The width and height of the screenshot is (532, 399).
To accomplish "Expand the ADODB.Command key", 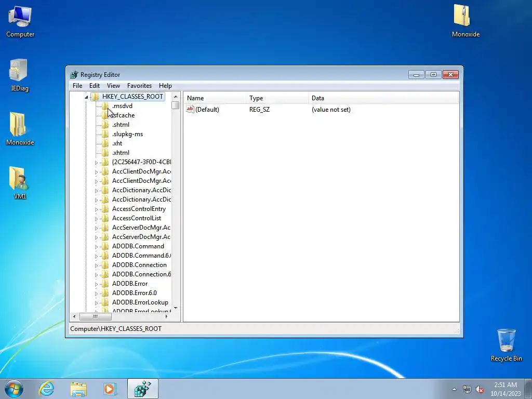I will pos(96,247).
